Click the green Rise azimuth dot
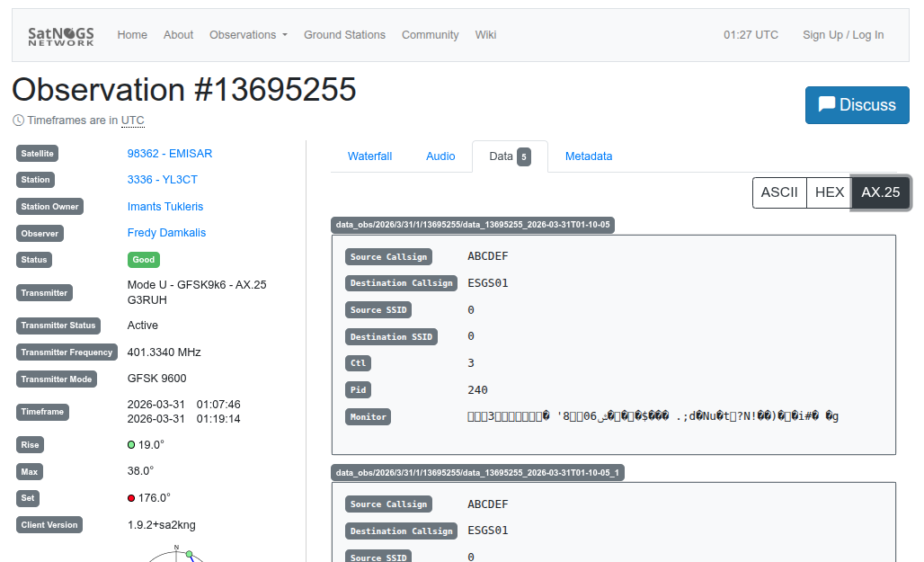 click(131, 445)
